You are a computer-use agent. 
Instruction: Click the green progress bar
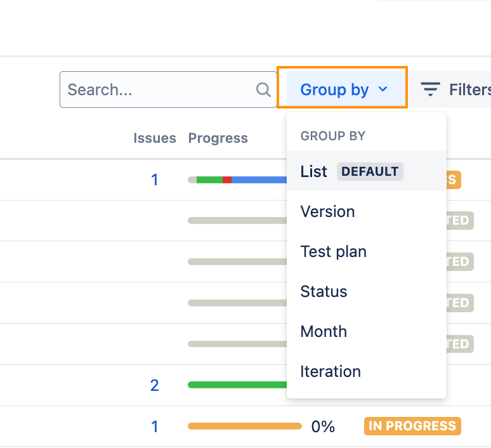point(238,385)
